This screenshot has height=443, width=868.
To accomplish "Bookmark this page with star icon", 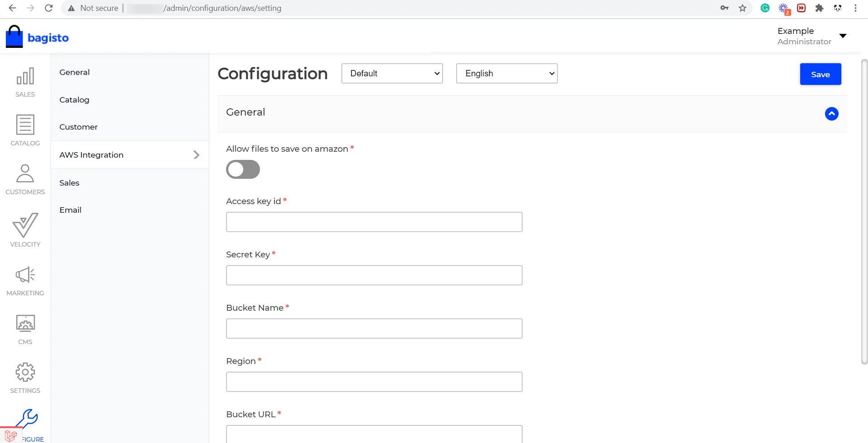I will 742,8.
